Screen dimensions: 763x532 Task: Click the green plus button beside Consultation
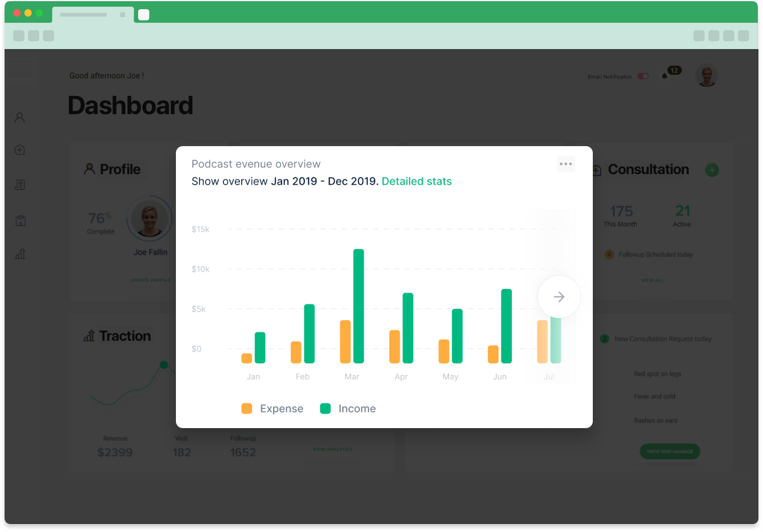coord(712,170)
